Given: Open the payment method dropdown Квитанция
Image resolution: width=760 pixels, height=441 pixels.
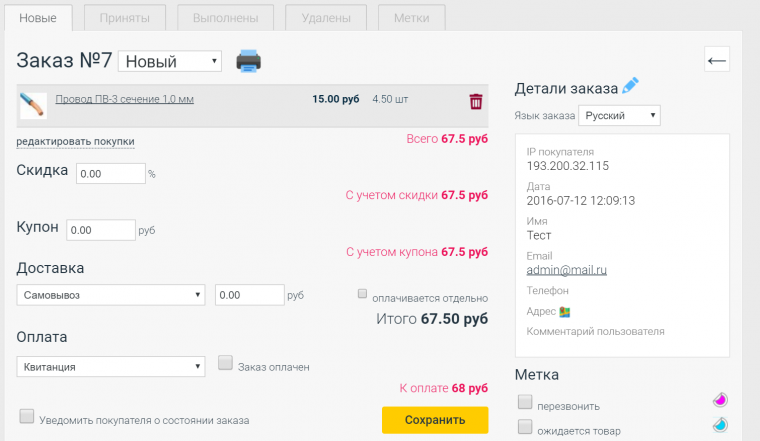Looking at the screenshot, I should coord(111,367).
